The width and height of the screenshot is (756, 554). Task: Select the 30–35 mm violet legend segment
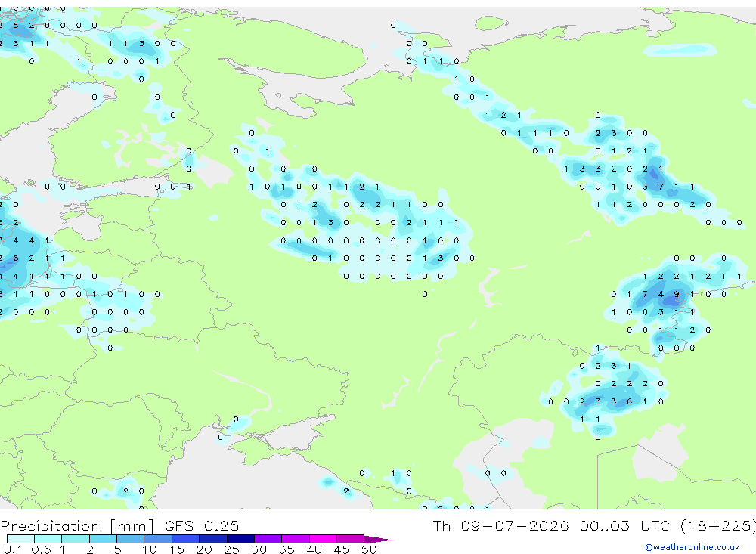click(268, 539)
